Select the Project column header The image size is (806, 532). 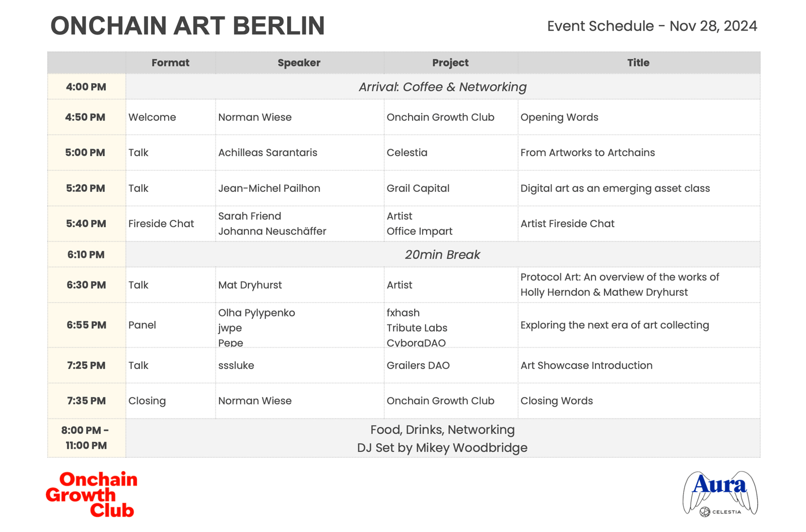pos(450,63)
